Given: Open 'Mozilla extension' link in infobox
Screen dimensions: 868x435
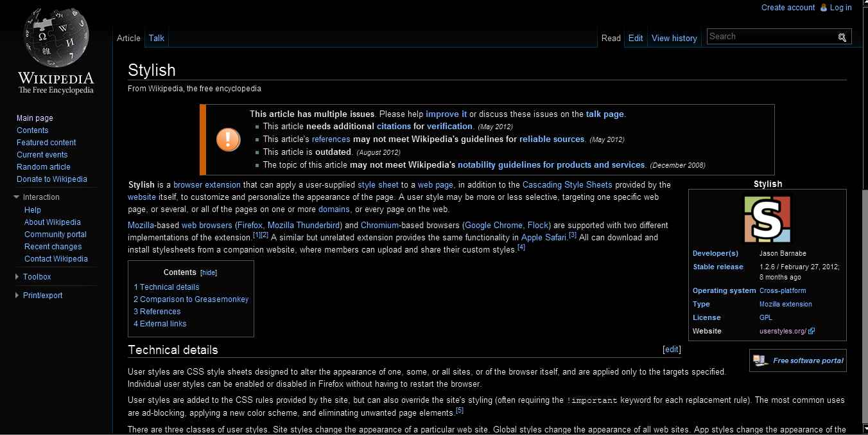Looking at the screenshot, I should 786,305.
